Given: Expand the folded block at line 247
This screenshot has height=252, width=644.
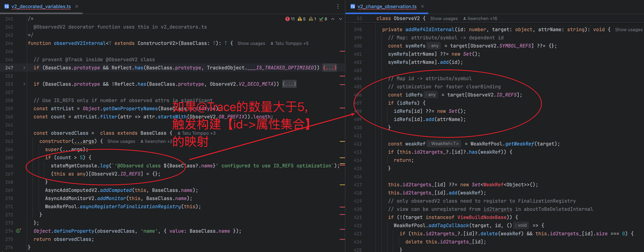Looking at the screenshot, I should (x=24, y=67).
